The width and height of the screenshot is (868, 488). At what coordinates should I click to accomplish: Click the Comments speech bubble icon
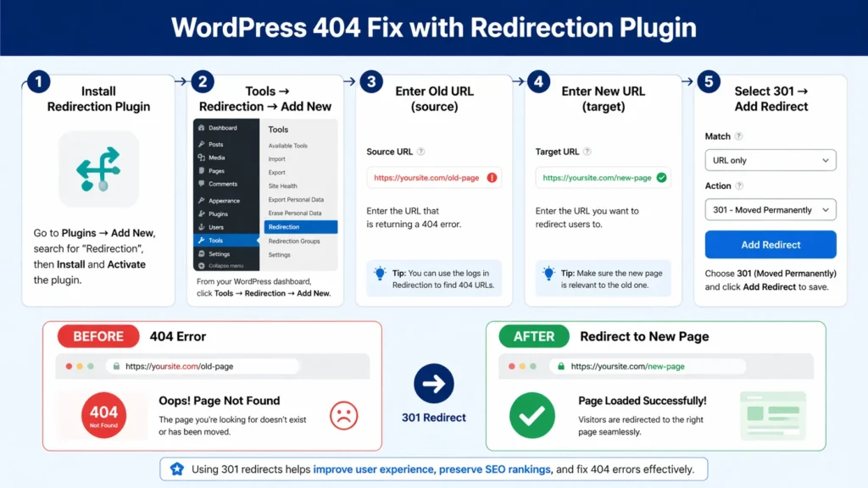(202, 184)
